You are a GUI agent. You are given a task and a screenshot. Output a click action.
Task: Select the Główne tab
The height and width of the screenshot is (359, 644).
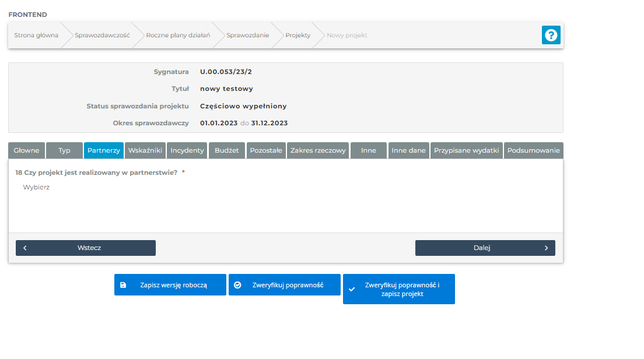[26, 150]
